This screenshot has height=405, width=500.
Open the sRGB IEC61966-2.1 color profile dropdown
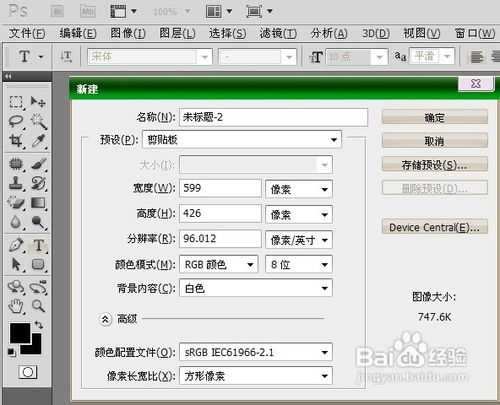click(x=256, y=352)
